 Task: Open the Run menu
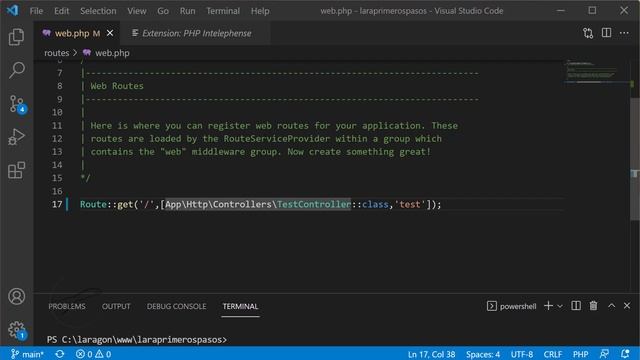pyautogui.click(x=187, y=11)
